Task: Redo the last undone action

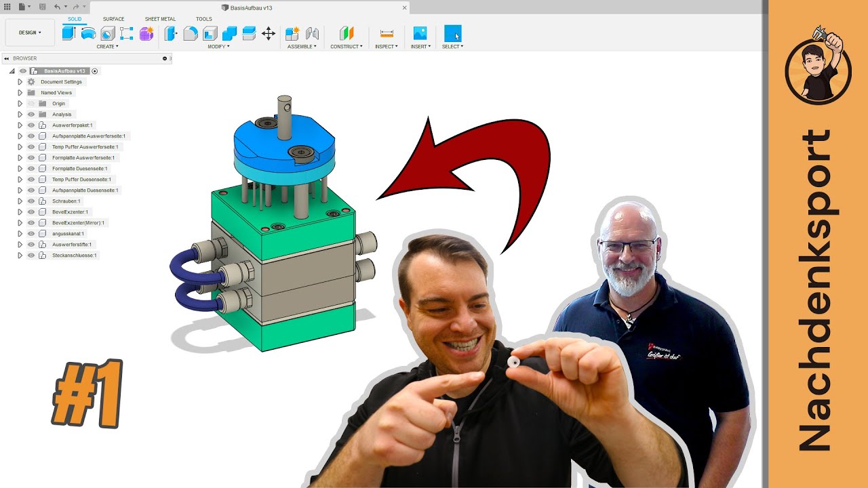Action: 76,7
